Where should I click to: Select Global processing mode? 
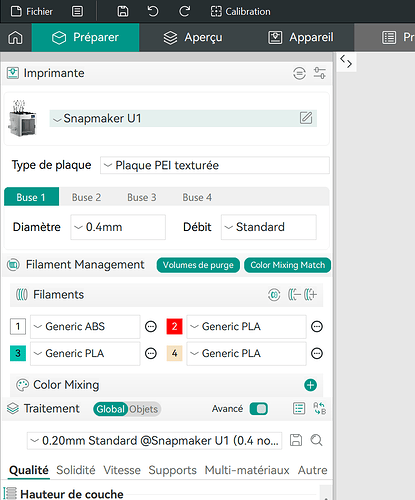110,409
